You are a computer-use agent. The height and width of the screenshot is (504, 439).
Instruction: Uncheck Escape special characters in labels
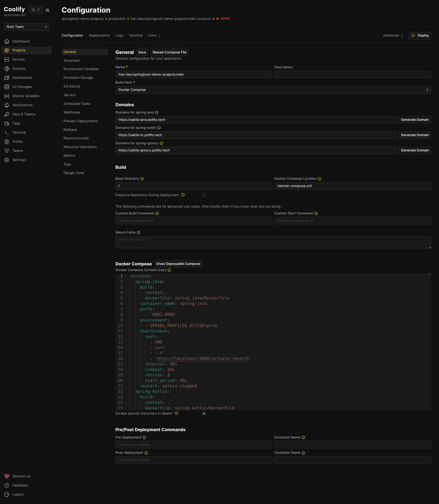point(204,413)
